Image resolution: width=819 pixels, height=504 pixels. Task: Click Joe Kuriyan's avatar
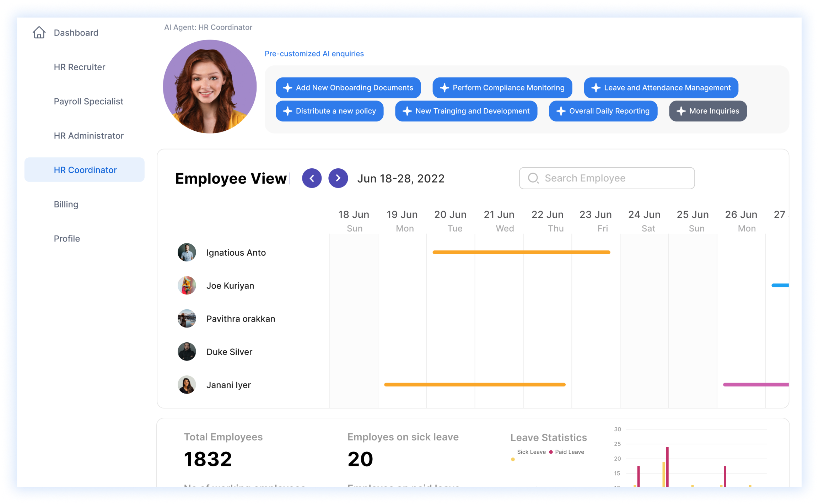[187, 286]
